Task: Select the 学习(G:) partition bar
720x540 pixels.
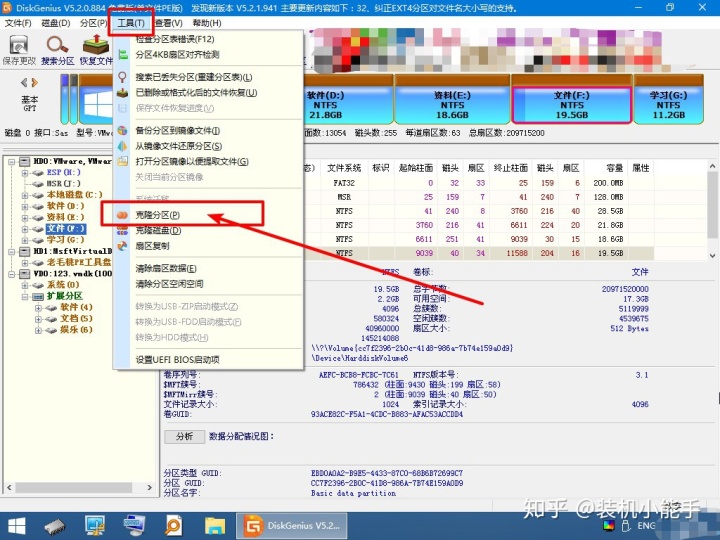Action: pyautogui.click(x=669, y=100)
